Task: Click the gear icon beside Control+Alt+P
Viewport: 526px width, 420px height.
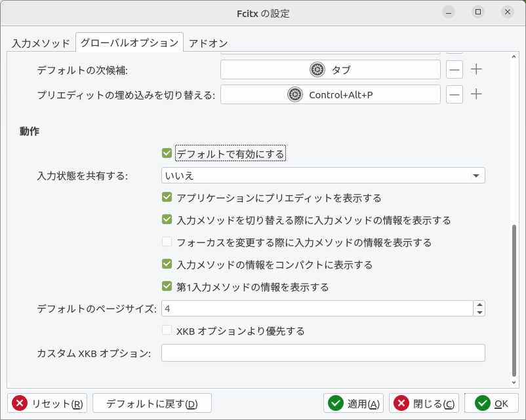Action: point(295,94)
